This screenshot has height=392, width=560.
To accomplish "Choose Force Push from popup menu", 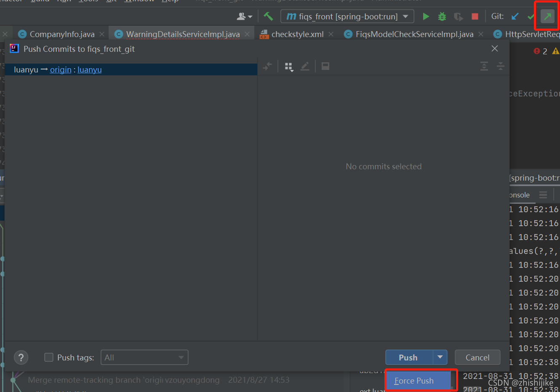I will 419,381.
